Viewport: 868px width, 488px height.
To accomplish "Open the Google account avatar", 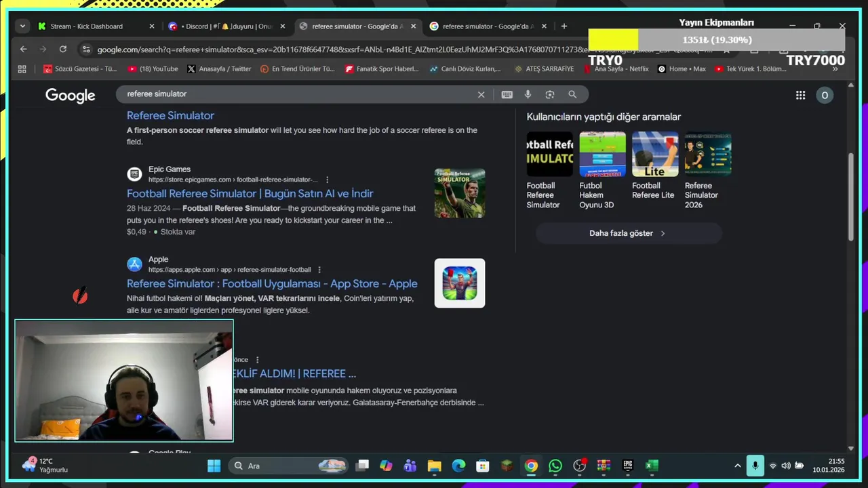I will click(x=825, y=96).
